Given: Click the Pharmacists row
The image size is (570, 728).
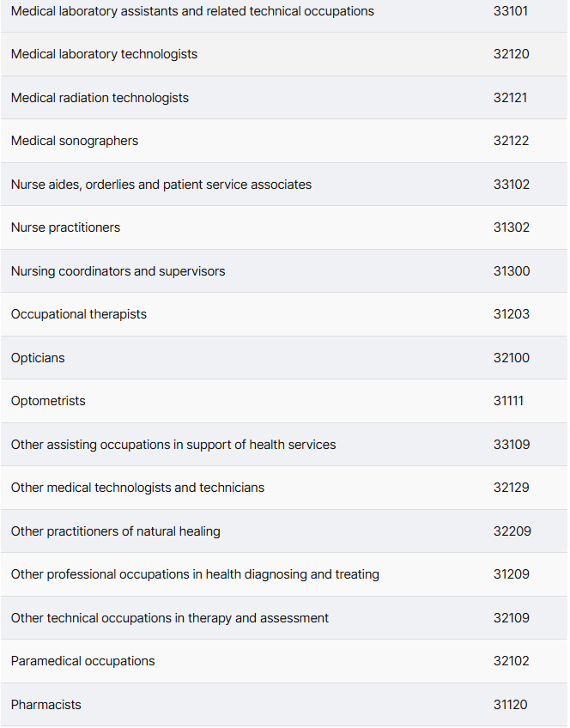Looking at the screenshot, I should pos(284,704).
